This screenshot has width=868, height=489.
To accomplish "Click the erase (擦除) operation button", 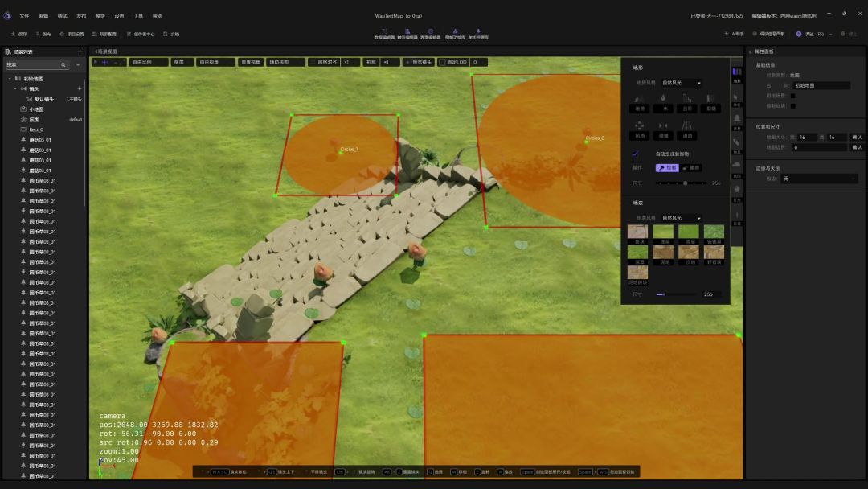I will (691, 168).
